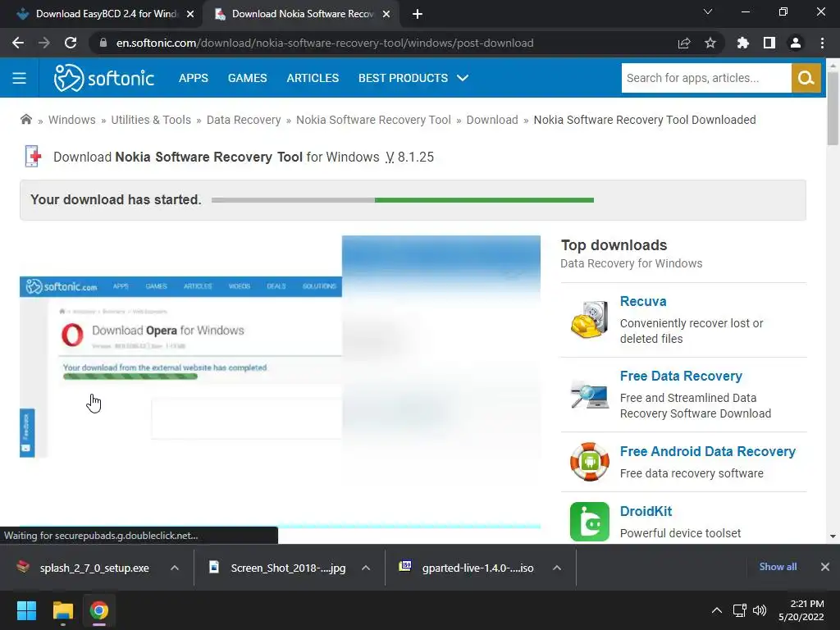Open the ARTICLES menu

(x=313, y=78)
